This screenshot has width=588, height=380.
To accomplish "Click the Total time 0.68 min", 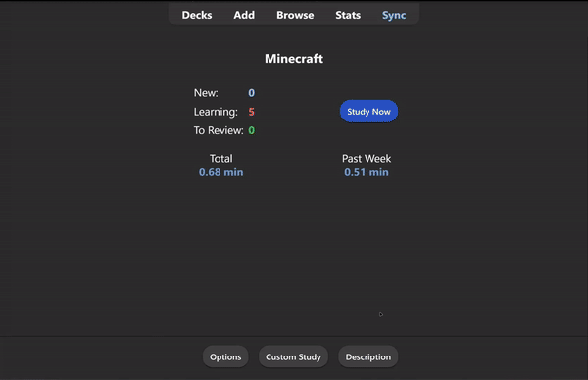I will (x=220, y=172).
